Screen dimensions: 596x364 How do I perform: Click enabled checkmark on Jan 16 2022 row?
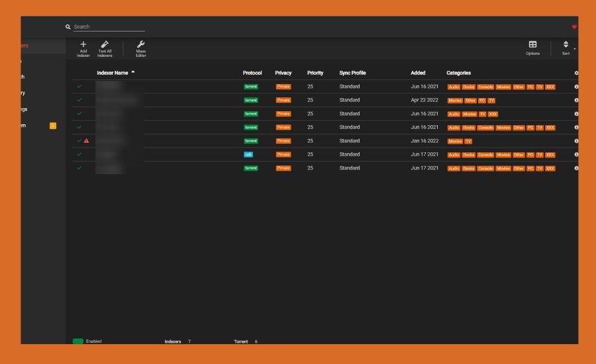click(79, 140)
